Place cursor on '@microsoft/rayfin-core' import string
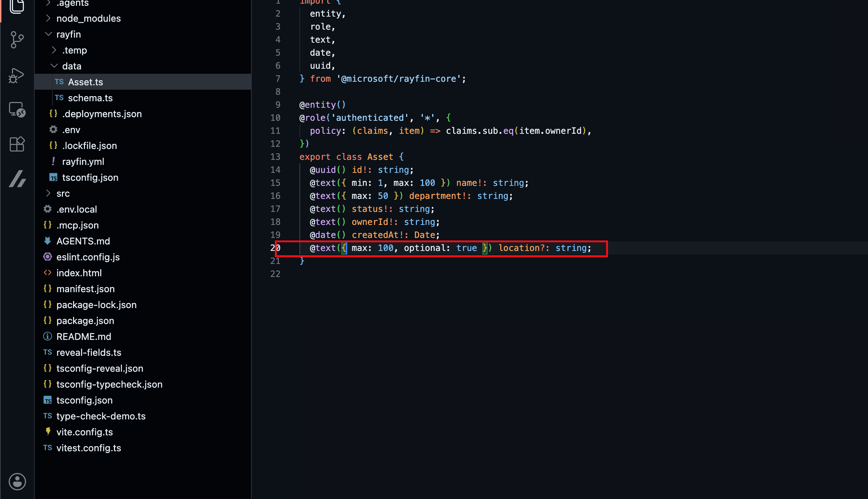The image size is (868, 499). 399,79
